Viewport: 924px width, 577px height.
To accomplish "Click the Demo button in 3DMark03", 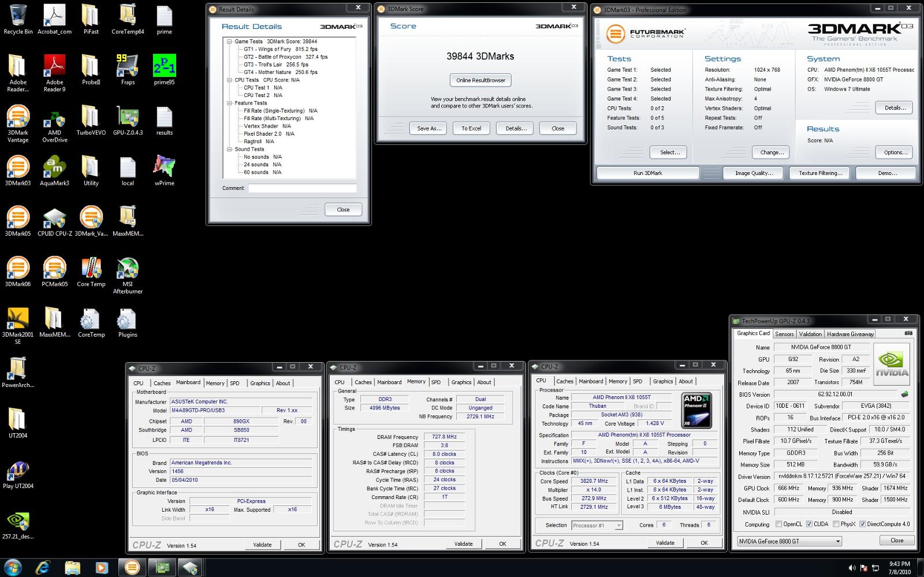I will pyautogui.click(x=887, y=173).
